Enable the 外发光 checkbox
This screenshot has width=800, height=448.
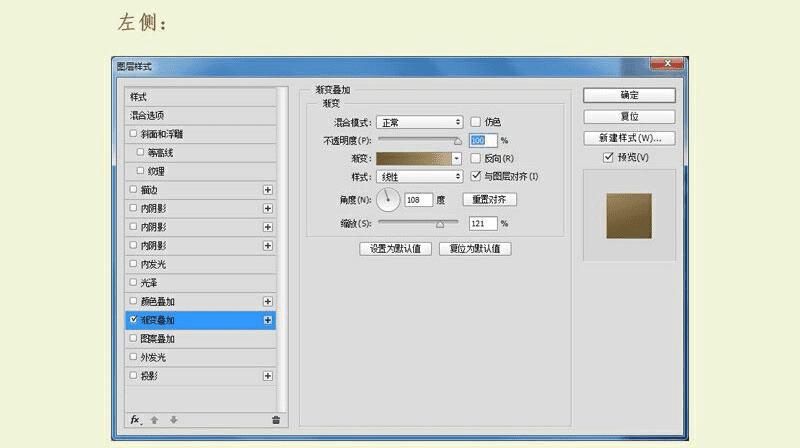[x=133, y=357]
